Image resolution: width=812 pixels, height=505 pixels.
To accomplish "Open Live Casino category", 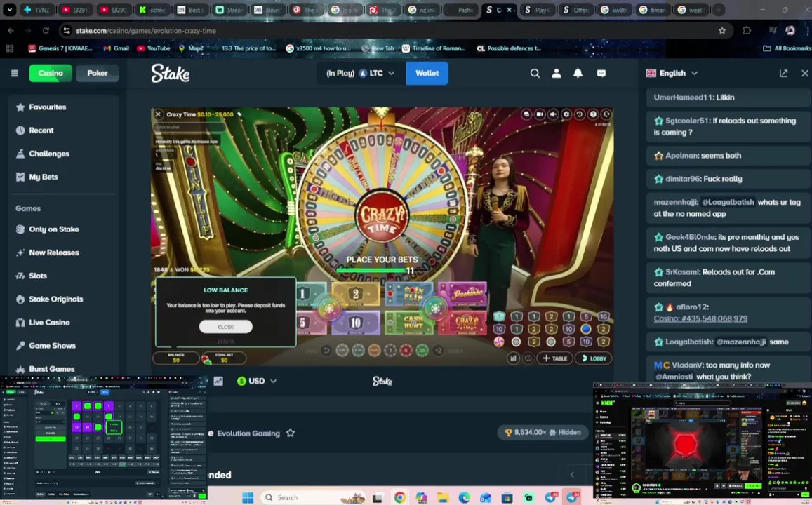I will tap(43, 323).
